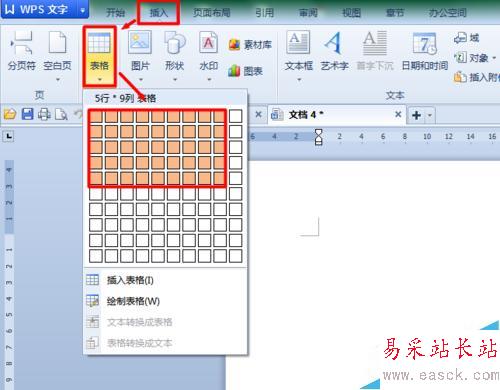500x390 pixels.
Task: Switch to the 章节 ribbon tab
Action: pos(395,13)
